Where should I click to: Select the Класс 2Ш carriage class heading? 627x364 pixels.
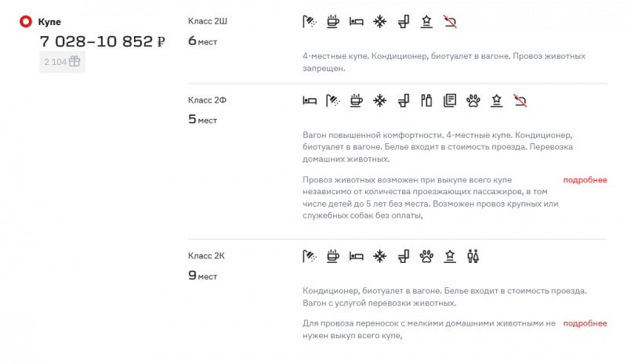(x=208, y=21)
